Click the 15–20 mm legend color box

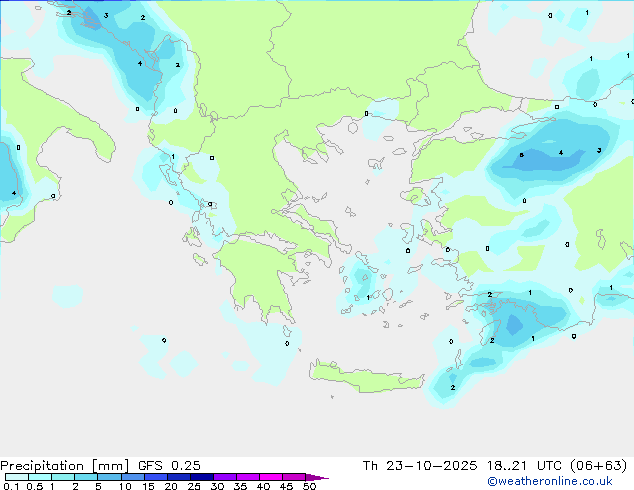(x=155, y=477)
